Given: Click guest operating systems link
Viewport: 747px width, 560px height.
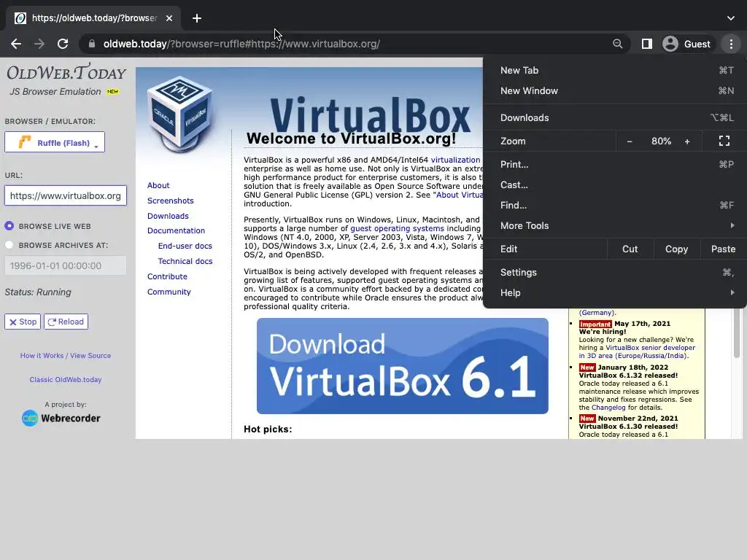Looking at the screenshot, I should 397,228.
